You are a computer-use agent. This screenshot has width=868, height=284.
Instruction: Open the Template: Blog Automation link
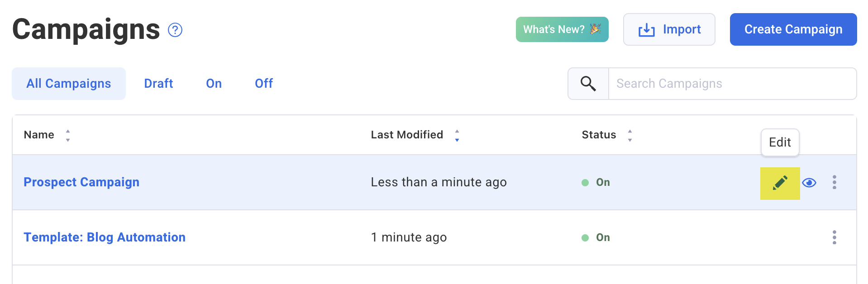105,237
